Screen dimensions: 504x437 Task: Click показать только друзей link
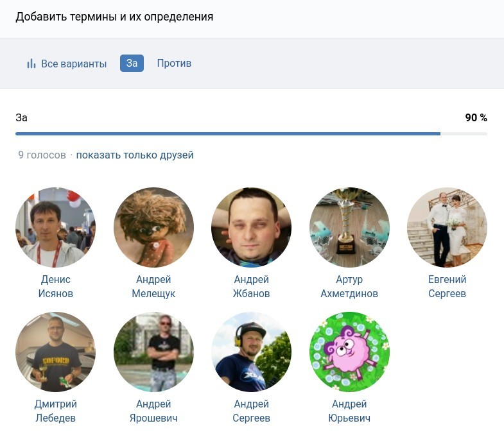(135, 155)
